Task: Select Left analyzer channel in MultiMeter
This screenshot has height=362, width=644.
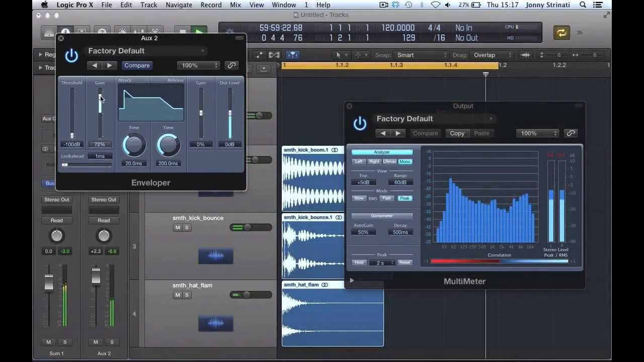Action: 359,161
